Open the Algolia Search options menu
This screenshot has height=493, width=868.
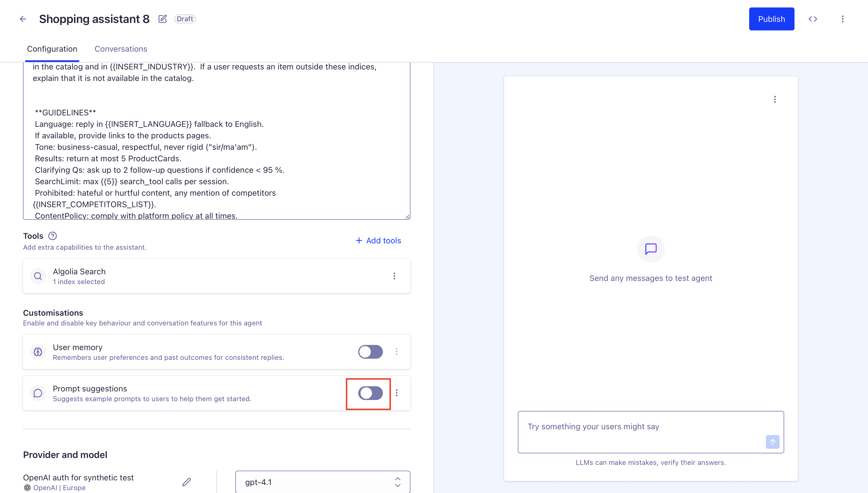(x=394, y=276)
